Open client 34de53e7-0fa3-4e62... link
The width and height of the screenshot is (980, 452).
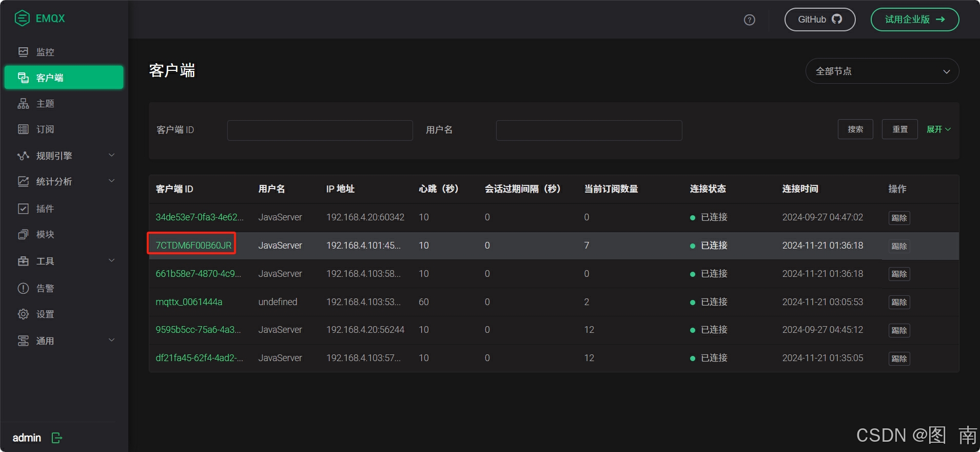point(200,217)
